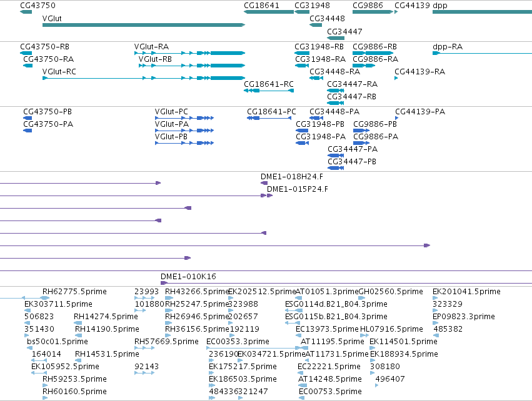The height and width of the screenshot is (401, 532).
Task: Select the dpp gene label
Action: [x=440, y=6]
